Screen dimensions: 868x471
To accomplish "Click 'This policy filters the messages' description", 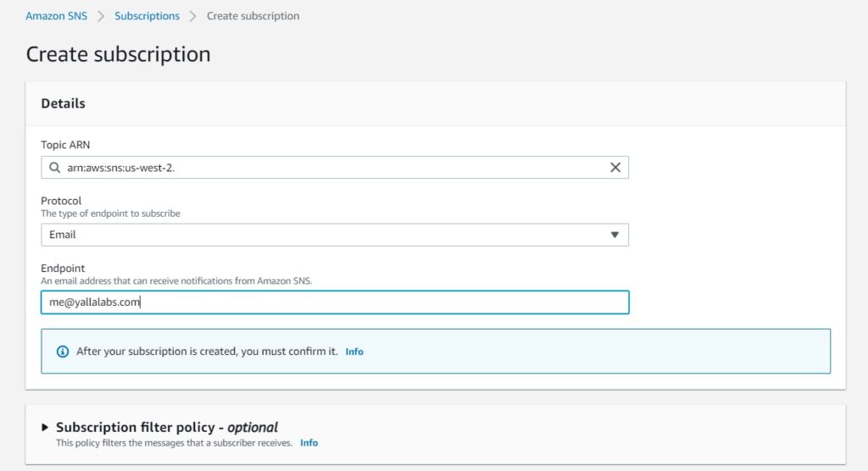I will 175,443.
